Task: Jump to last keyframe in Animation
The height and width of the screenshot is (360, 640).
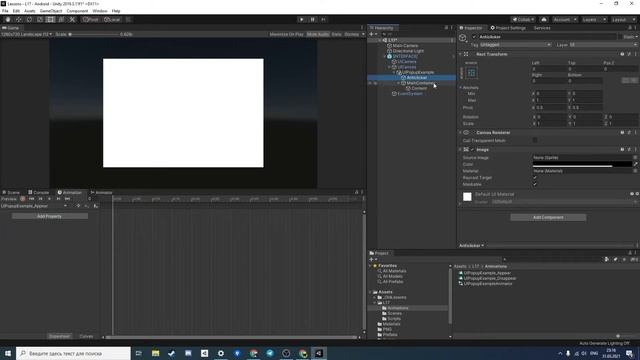Action: (x=67, y=199)
